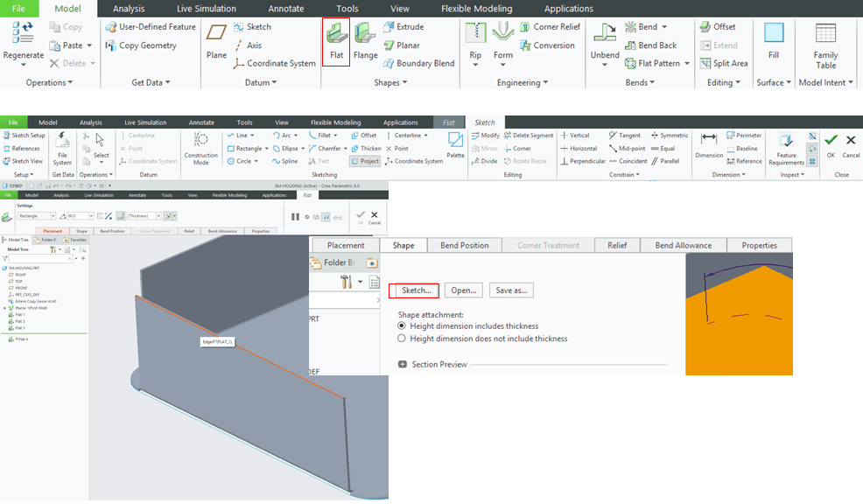Select the Flat wall tool in Shapes

coord(336,40)
